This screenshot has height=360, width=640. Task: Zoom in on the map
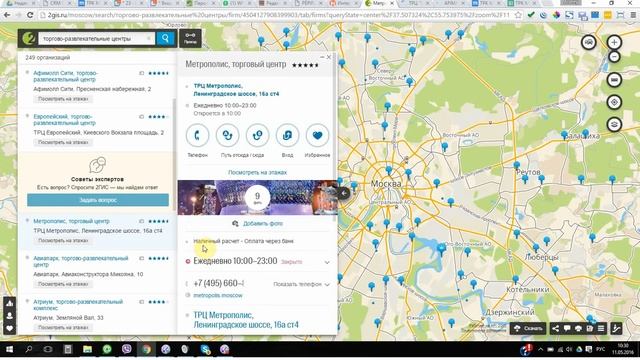614,42
